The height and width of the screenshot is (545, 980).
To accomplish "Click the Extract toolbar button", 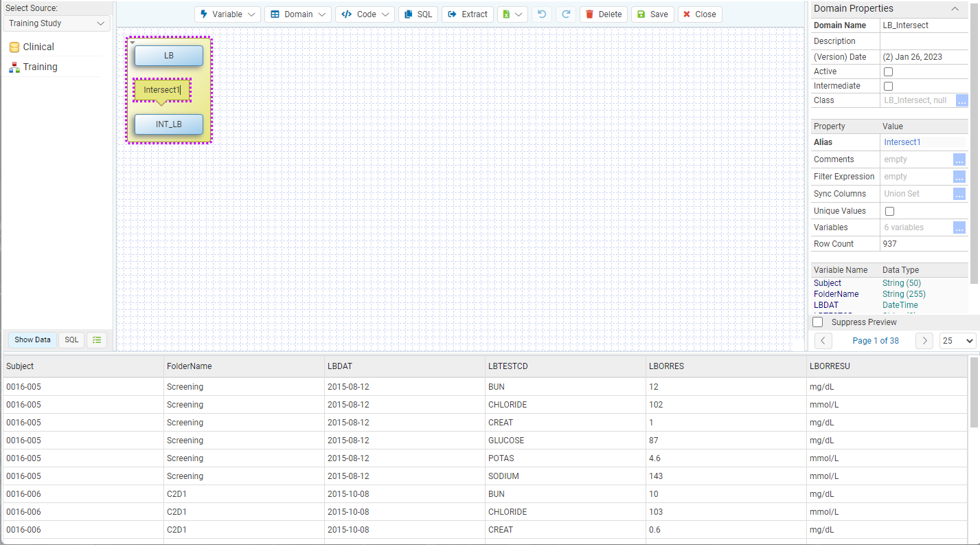I will pos(468,14).
